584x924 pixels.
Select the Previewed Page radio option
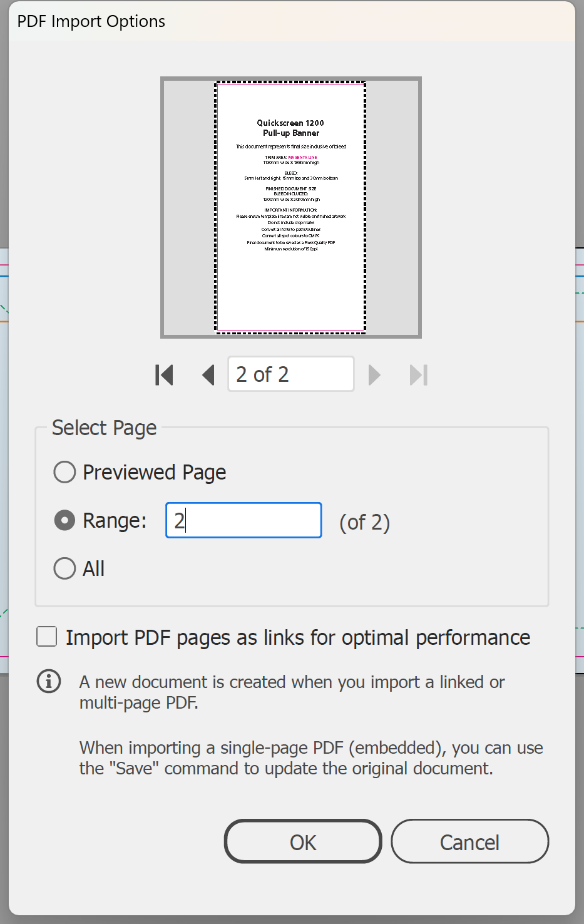[64, 472]
